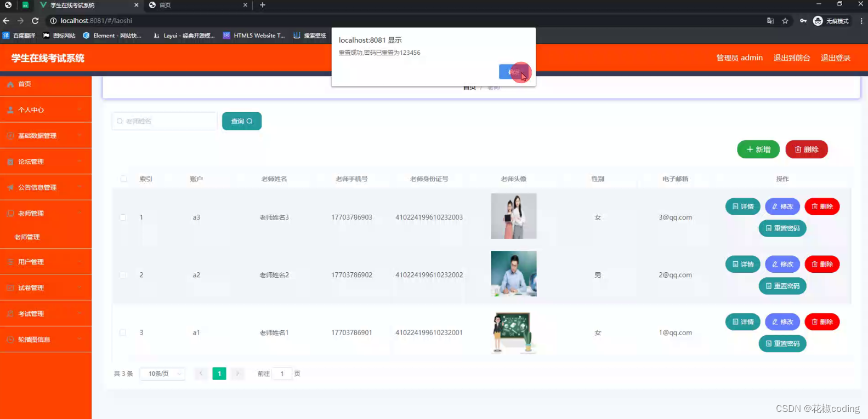This screenshot has height=419, width=868.
Task: Click the icon beside 试卷管理
Action: (x=10, y=288)
